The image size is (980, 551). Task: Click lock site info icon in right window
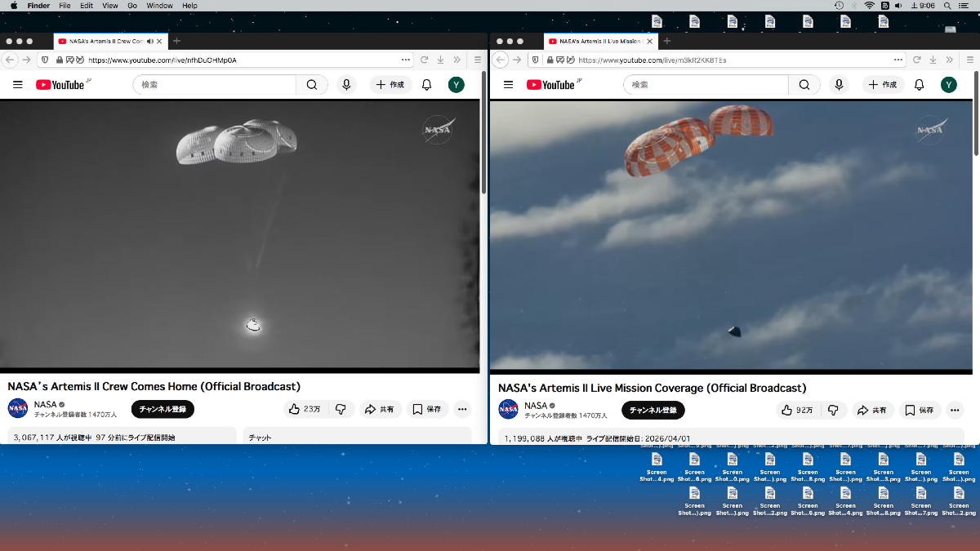pyautogui.click(x=550, y=60)
